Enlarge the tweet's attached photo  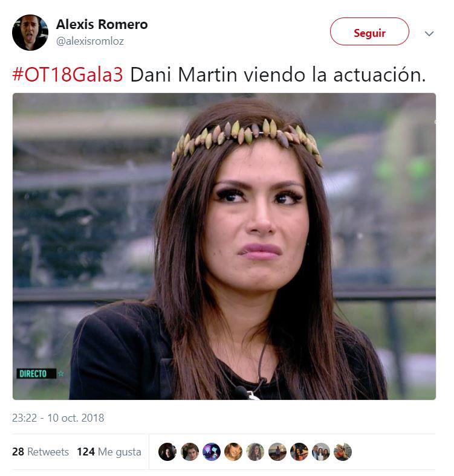[x=224, y=246]
